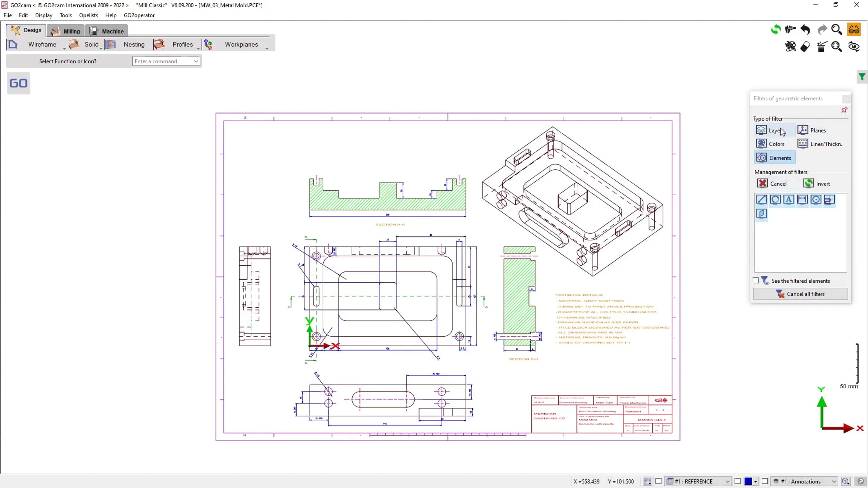The image size is (868, 488).
Task: Switch to the Machine tab
Action: pyautogui.click(x=107, y=31)
